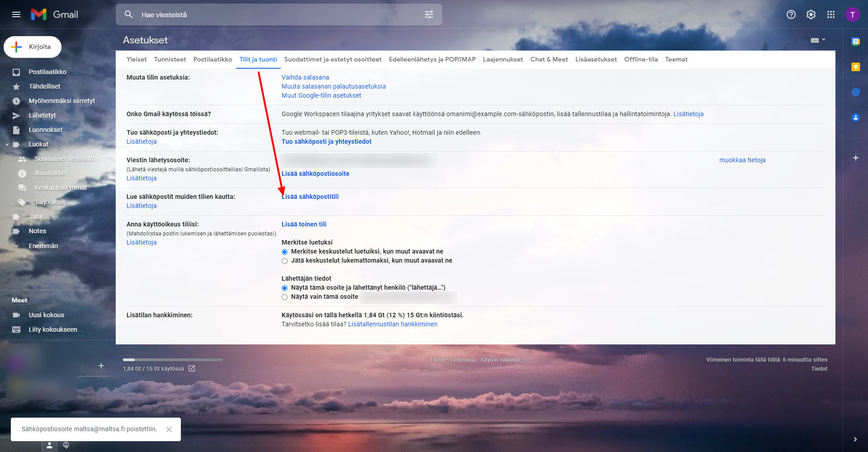This screenshot has width=868, height=452.
Task: Open Contacts in side panel
Action: [x=855, y=118]
